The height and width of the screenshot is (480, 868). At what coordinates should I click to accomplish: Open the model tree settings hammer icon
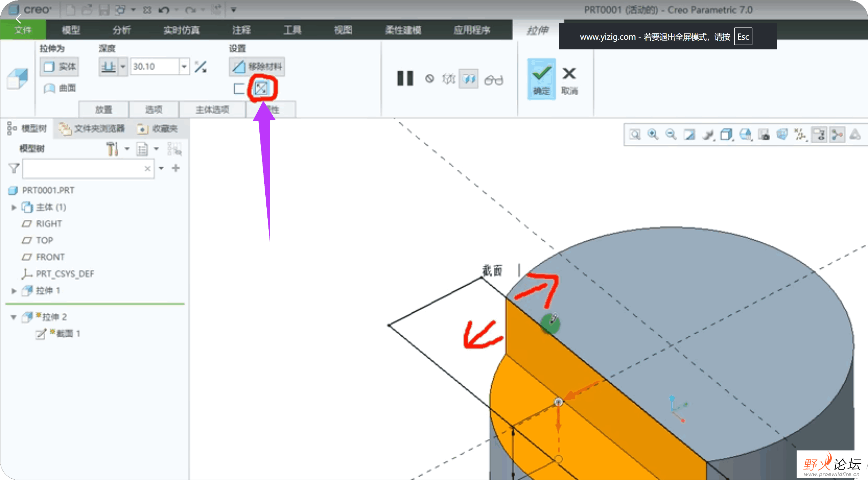pyautogui.click(x=112, y=149)
